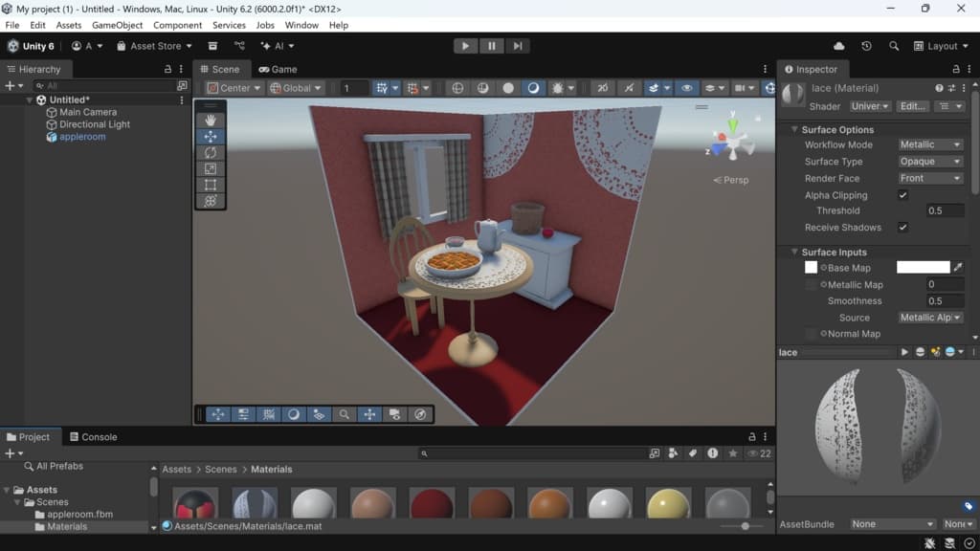Toggle the Receive Shadows checkbox
Image resolution: width=980 pixels, height=551 pixels.
pyautogui.click(x=902, y=228)
